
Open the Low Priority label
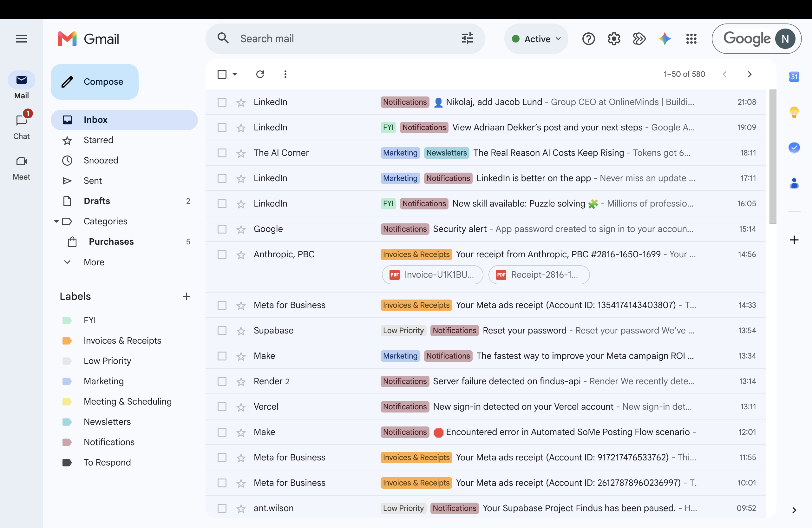point(107,361)
